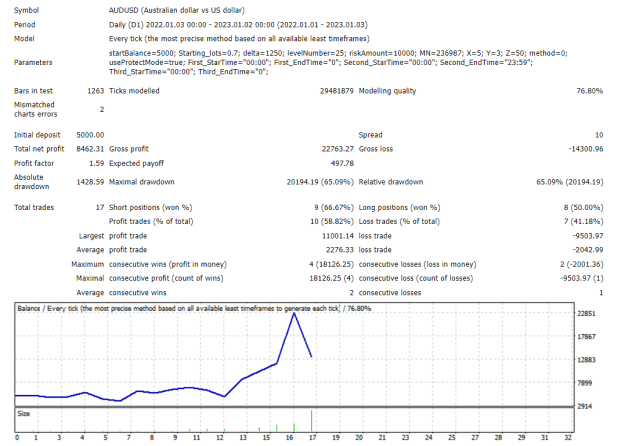This screenshot has height=446, width=625.
Task: Click the Maximal drawdown value 20194.19 (65.09%)
Action: pos(320,182)
